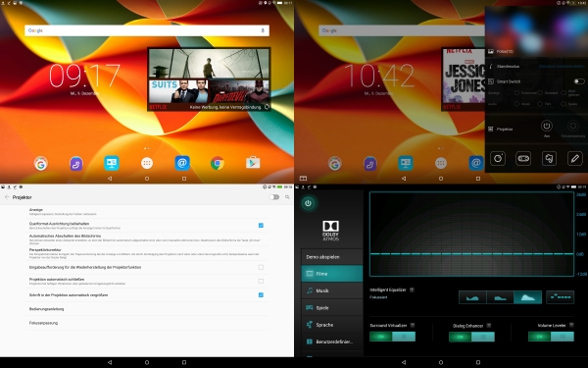Open purple phone app in first home dock
The height and width of the screenshot is (368, 588).
pyautogui.click(x=76, y=164)
